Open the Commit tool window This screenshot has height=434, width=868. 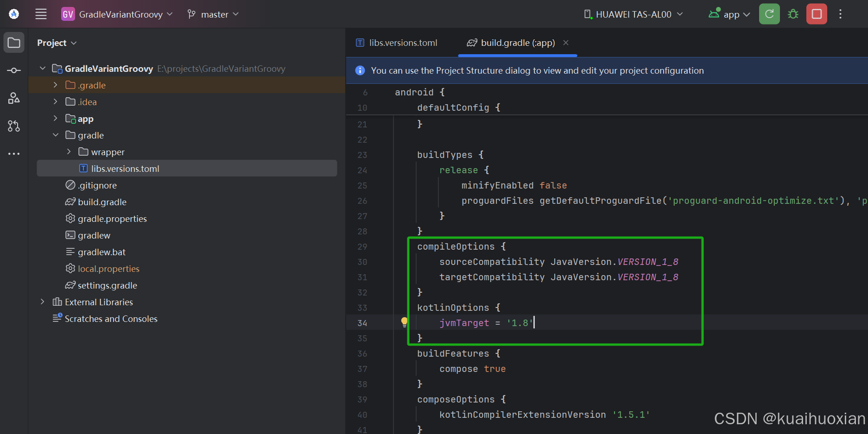pos(13,70)
